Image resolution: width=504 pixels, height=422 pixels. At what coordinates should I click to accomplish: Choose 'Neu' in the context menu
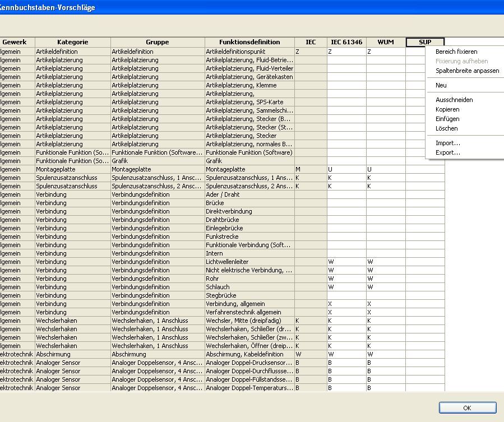[x=441, y=85]
